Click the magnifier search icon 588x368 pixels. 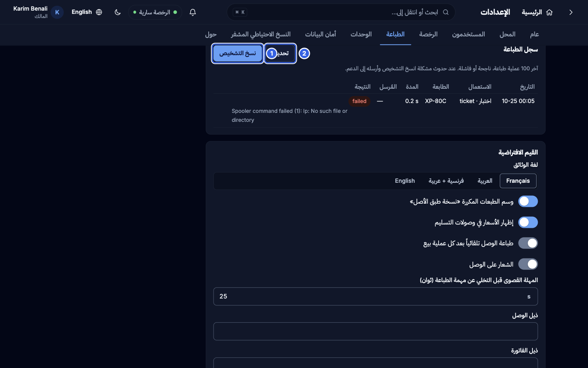point(446,12)
